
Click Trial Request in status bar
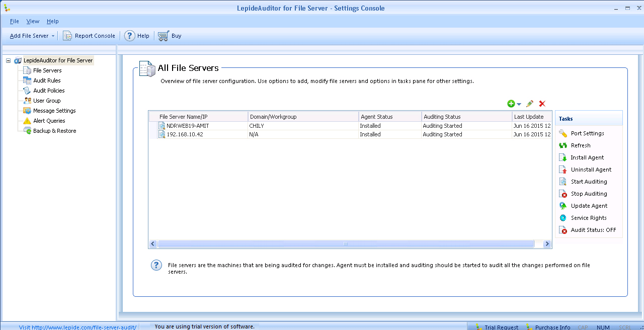501,327
